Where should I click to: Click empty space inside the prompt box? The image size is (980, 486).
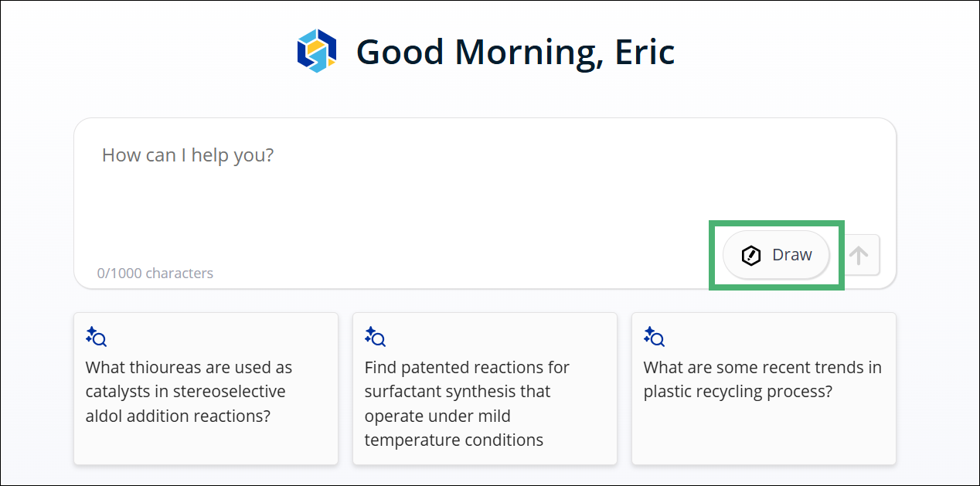[464, 209]
